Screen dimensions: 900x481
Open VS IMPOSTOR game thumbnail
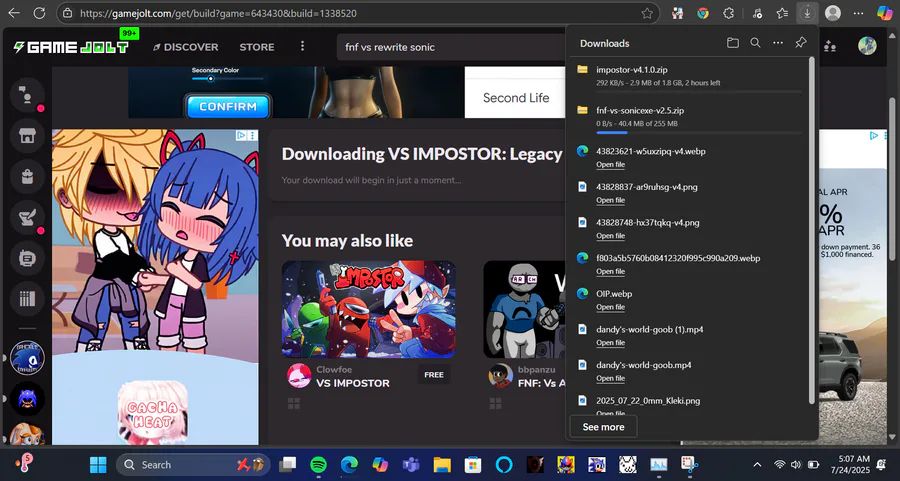(368, 309)
